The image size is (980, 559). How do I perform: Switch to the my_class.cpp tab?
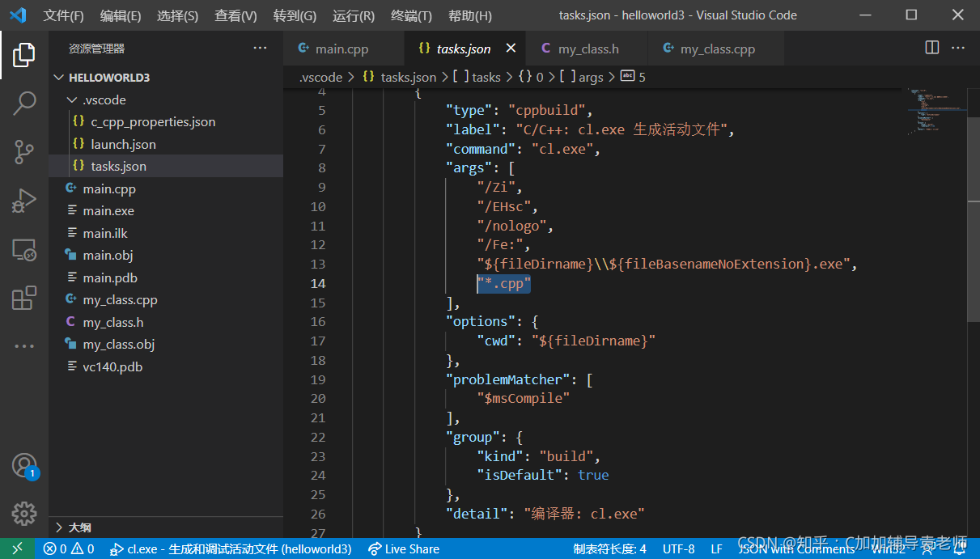click(715, 49)
